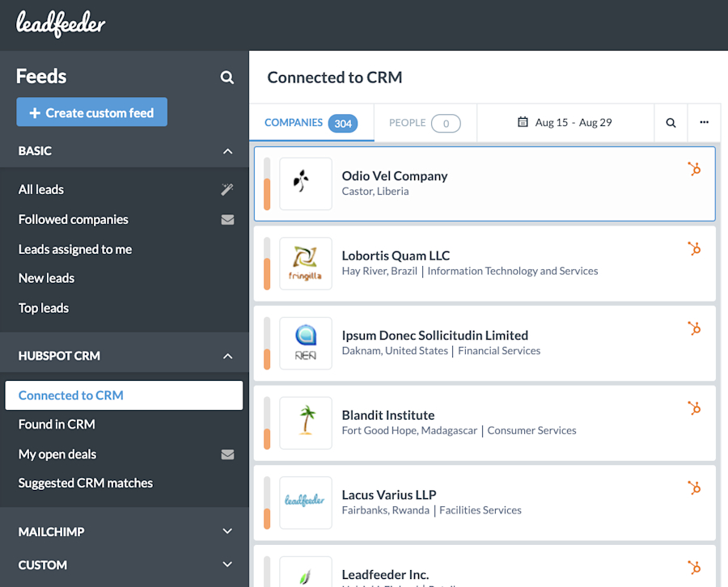The height and width of the screenshot is (587, 728).
Task: Open the Found in CRM feed
Action: coord(57,424)
